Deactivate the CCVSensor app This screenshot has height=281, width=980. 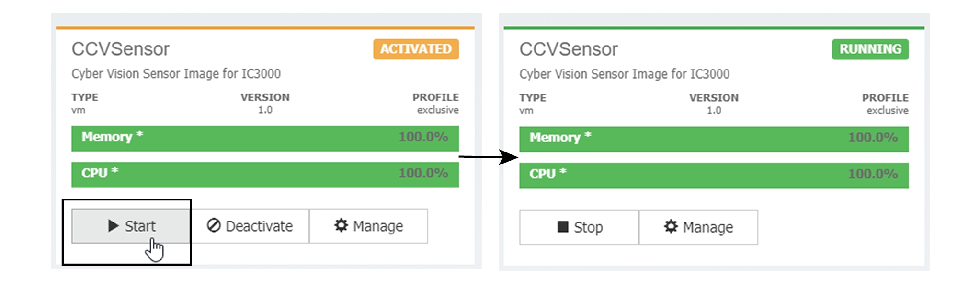point(251,226)
